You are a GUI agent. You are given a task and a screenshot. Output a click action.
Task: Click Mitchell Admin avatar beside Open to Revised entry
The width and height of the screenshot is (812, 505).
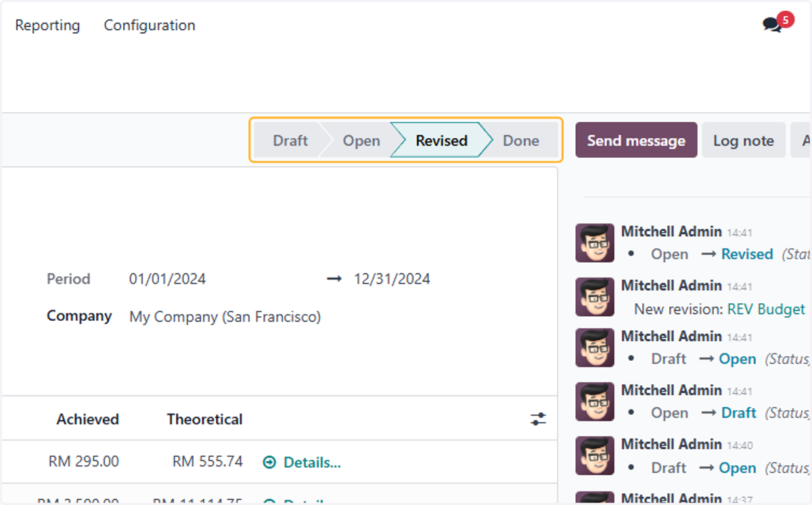tap(595, 243)
